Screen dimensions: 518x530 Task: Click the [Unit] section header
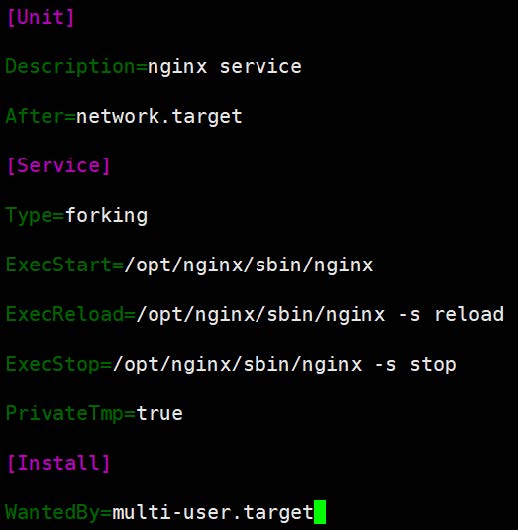(40, 17)
